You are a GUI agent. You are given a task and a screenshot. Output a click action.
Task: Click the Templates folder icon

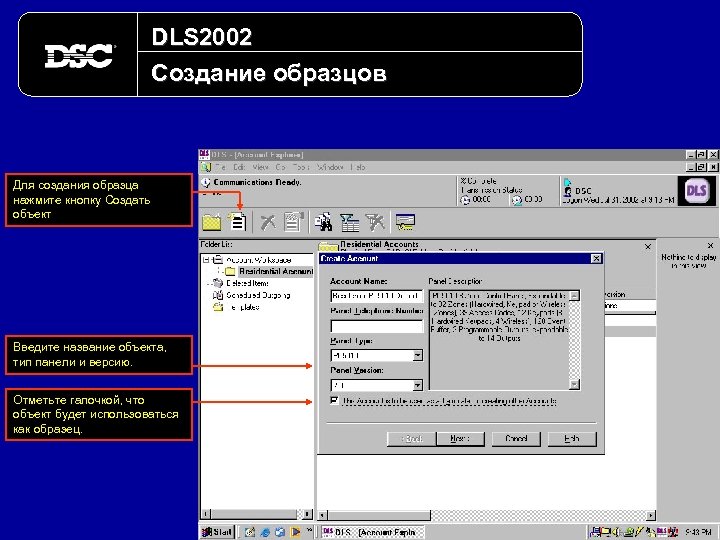218,307
